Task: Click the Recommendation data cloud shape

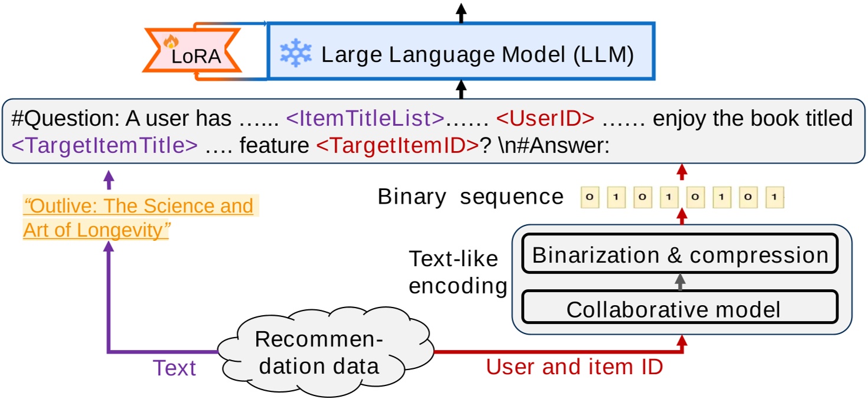Action: 320,354
